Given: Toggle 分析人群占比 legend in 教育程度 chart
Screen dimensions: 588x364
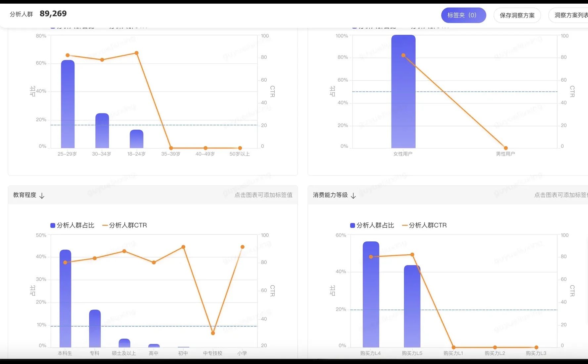Looking at the screenshot, I should (72, 225).
